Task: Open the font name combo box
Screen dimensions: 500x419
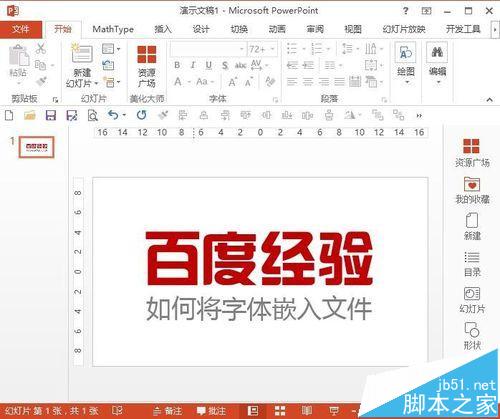Action: 208,49
